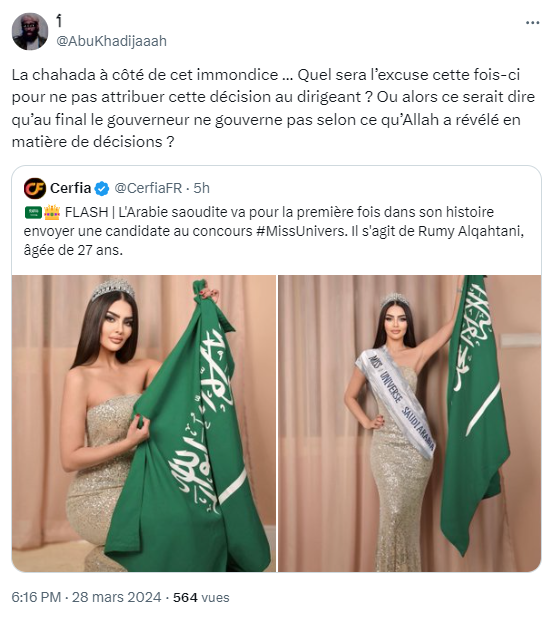Open the @CerfiaFR handle
556x619 pixels.
coord(148,188)
